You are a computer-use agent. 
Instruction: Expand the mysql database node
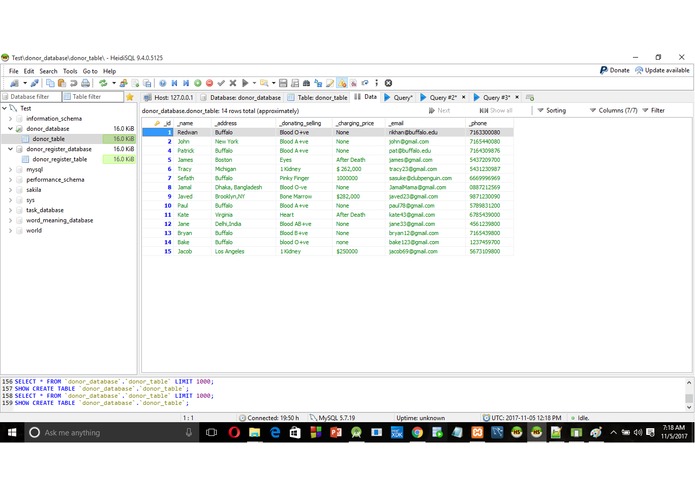11,169
